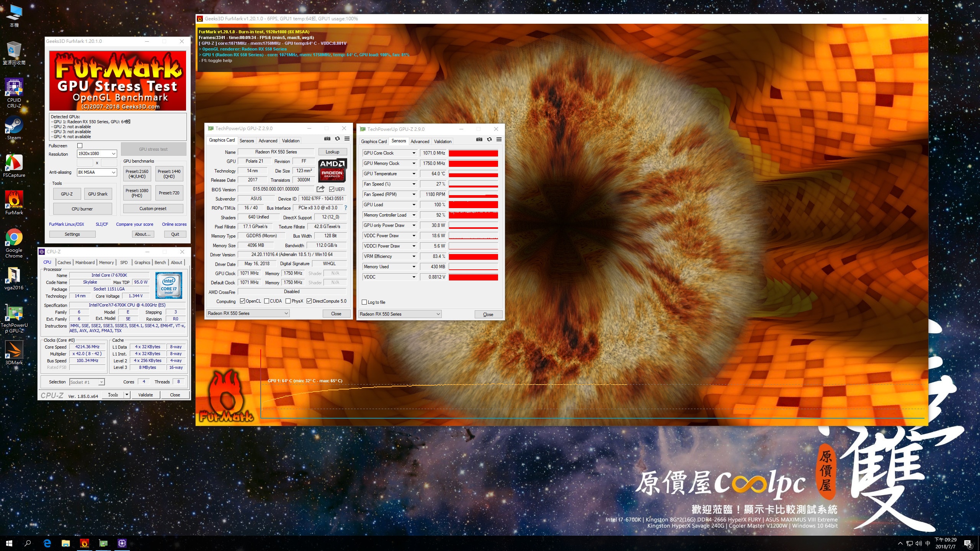Start FurMark Preset:1080 (FHD) benchmark
The image size is (980, 551).
(137, 193)
